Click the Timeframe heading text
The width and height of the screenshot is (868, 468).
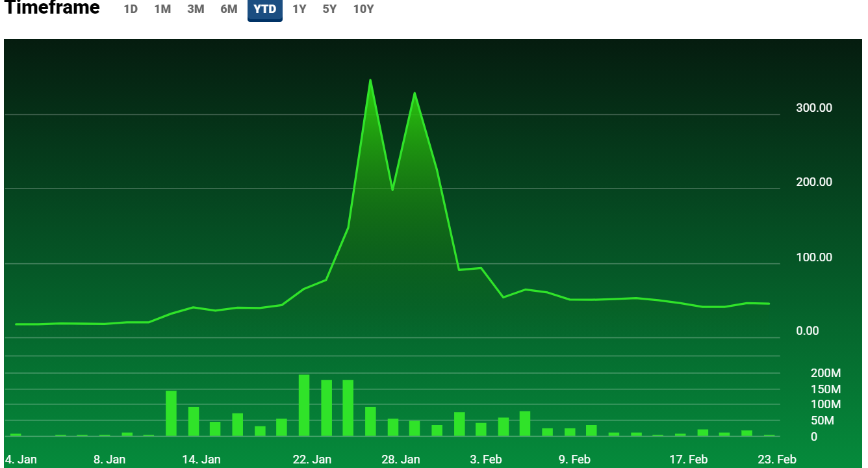pos(53,8)
